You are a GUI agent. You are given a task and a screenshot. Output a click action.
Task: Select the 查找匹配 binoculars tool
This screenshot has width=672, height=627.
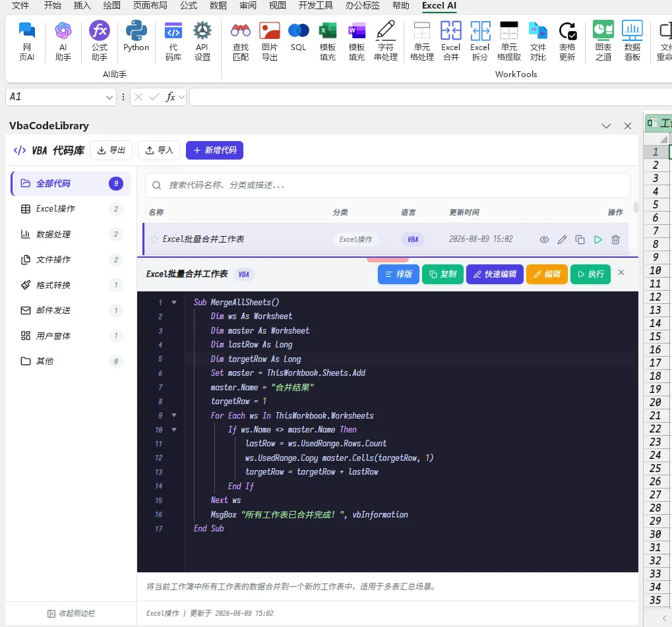coord(241,41)
